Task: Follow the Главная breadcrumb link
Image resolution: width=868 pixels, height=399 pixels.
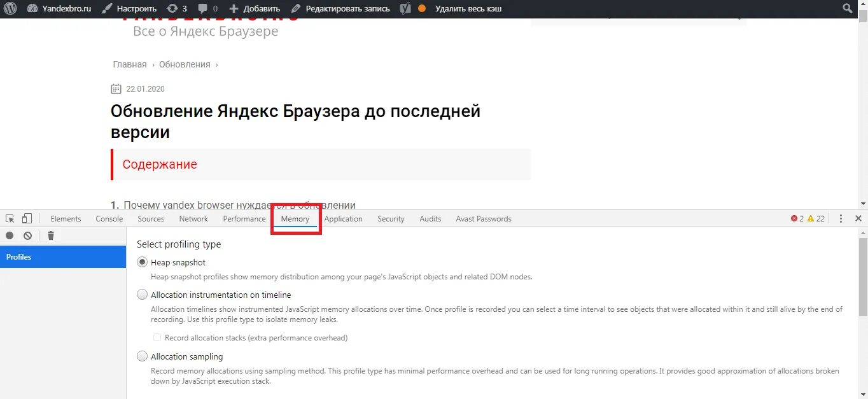Action: [x=130, y=64]
